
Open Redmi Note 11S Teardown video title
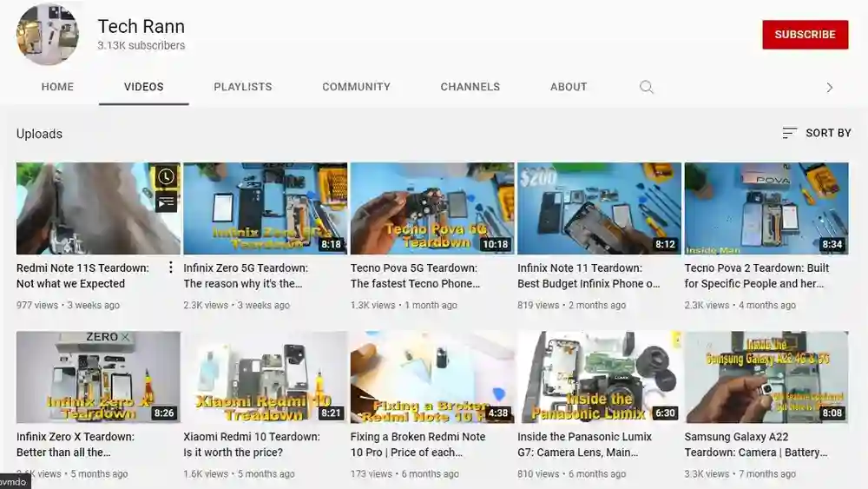click(82, 275)
